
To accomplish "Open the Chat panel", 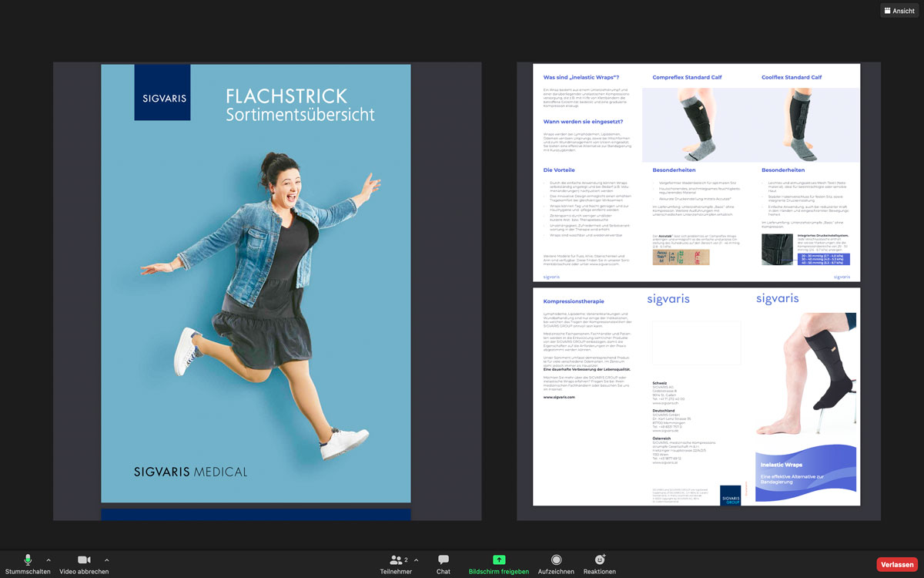I will pos(444,564).
